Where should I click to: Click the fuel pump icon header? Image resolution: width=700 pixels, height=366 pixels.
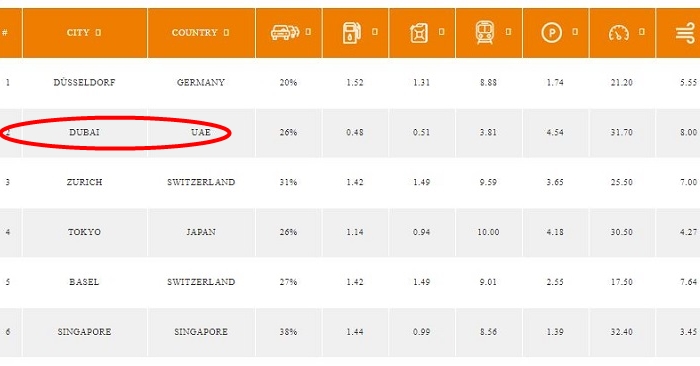[x=352, y=33]
